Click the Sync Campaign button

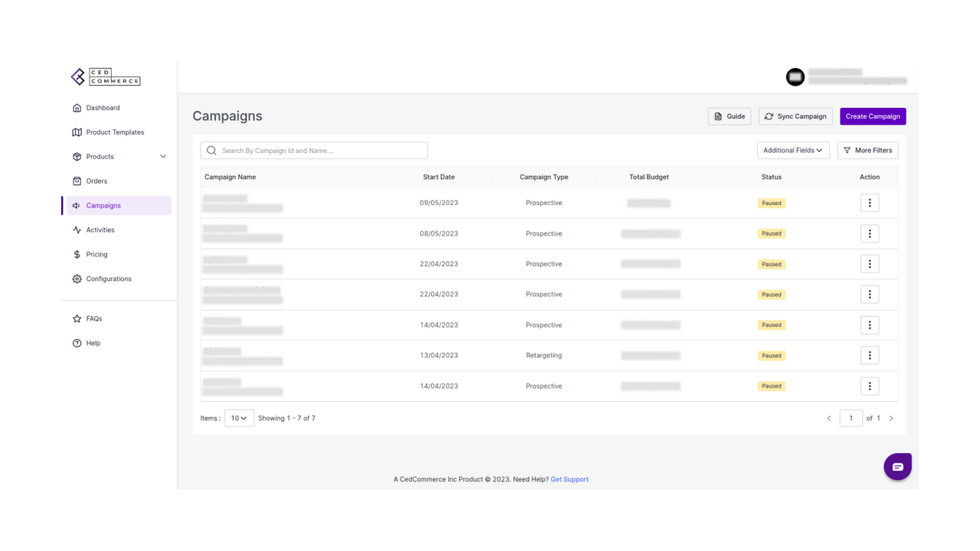[795, 116]
